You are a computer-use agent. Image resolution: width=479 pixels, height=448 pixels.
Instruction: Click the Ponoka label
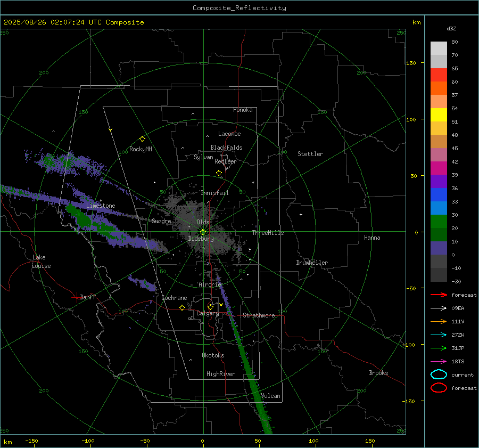point(243,110)
